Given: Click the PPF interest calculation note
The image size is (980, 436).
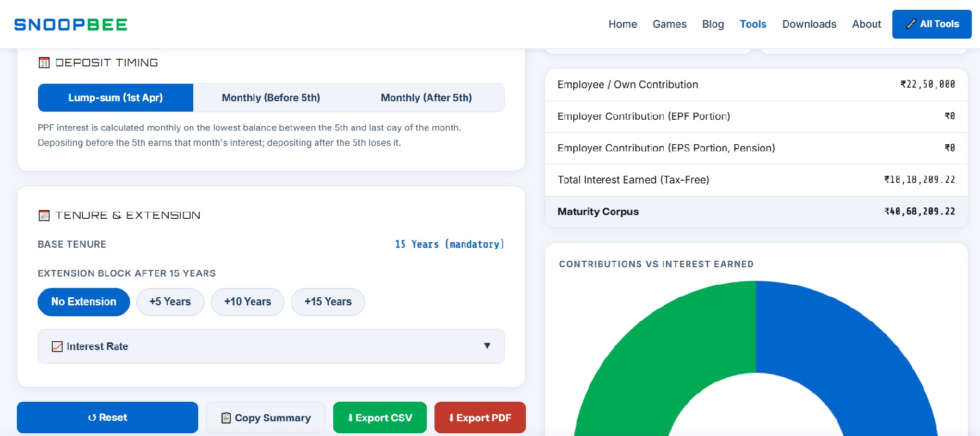Looking at the screenshot, I should point(249,135).
